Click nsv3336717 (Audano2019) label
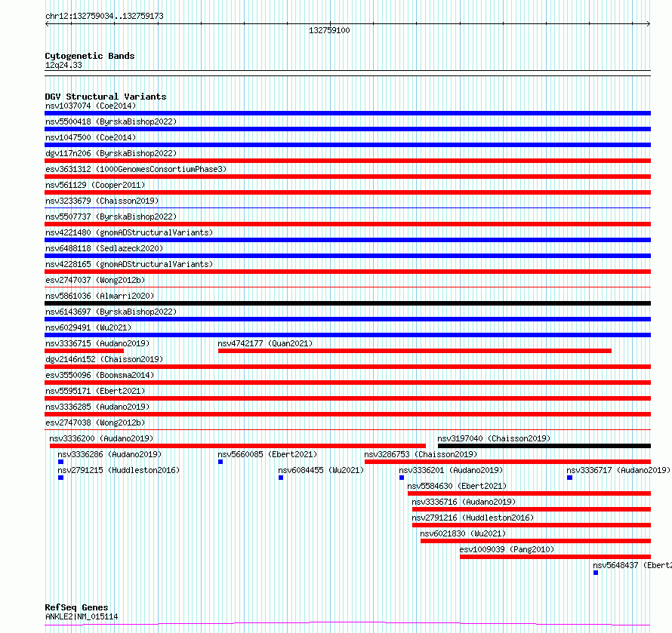 (x=618, y=470)
